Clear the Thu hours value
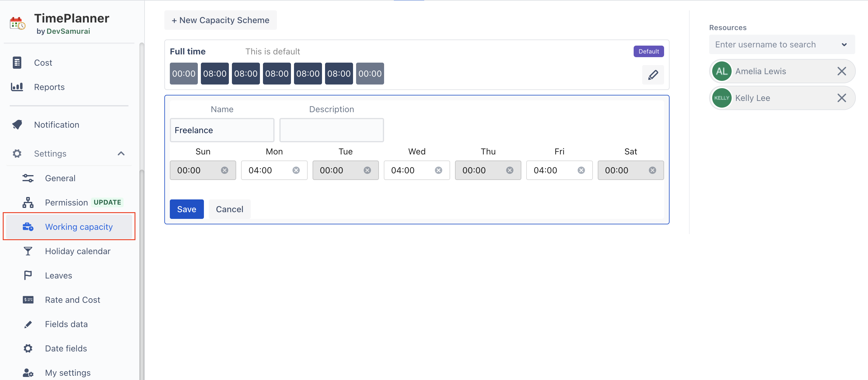This screenshot has width=868, height=380. [510, 170]
